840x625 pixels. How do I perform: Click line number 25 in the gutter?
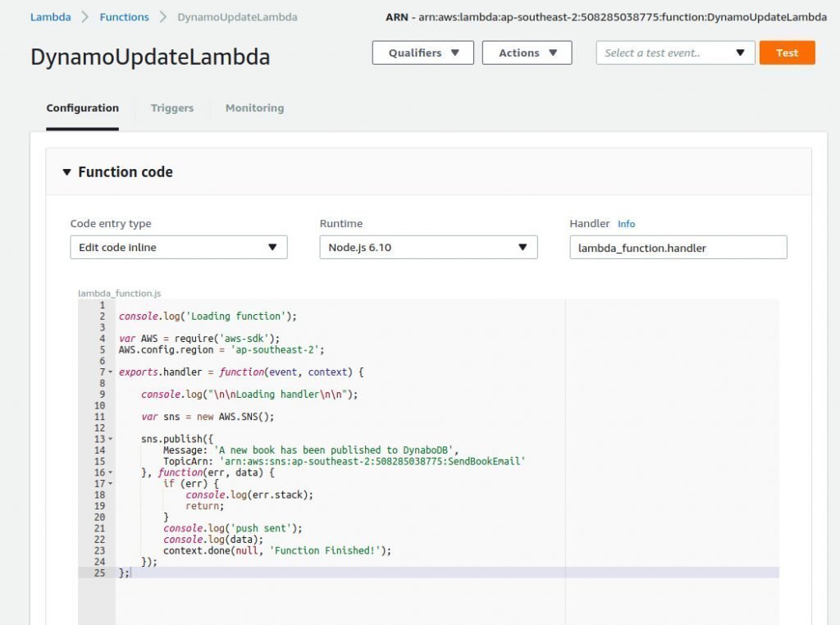tap(101, 573)
